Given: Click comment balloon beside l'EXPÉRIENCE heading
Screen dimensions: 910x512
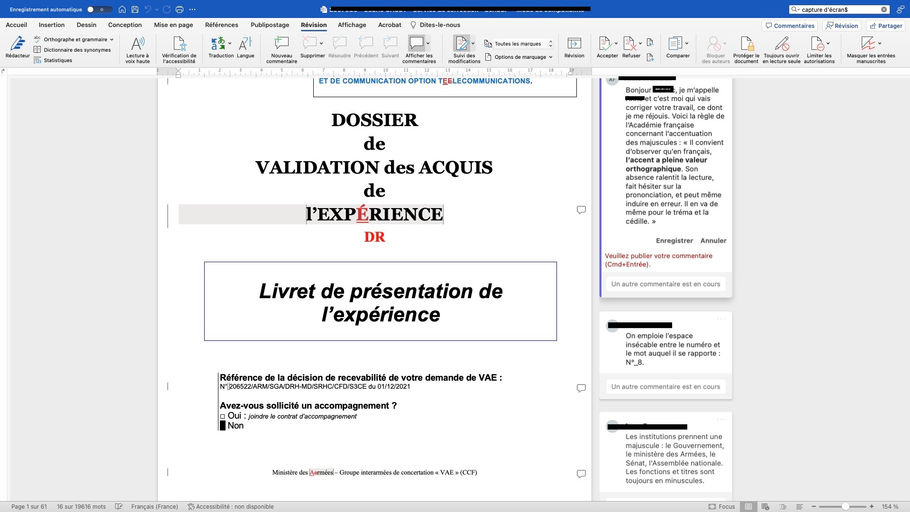Looking at the screenshot, I should click(x=581, y=210).
